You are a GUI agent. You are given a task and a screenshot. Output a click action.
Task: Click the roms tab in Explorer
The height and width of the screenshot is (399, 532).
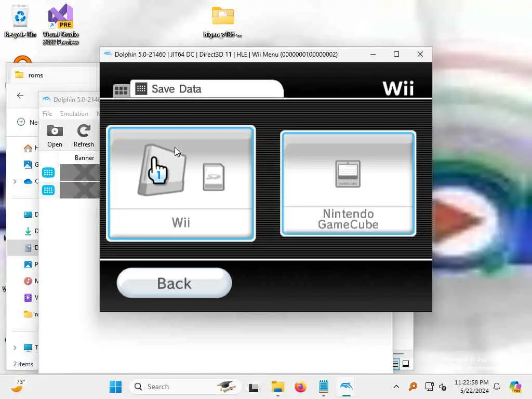click(35, 75)
